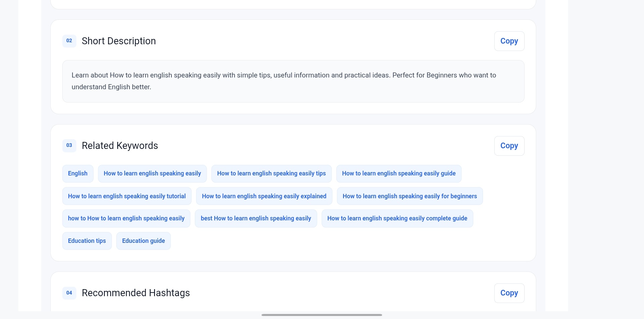Click the 'Recommended Hashtags' heading
644x319 pixels.
[136, 293]
